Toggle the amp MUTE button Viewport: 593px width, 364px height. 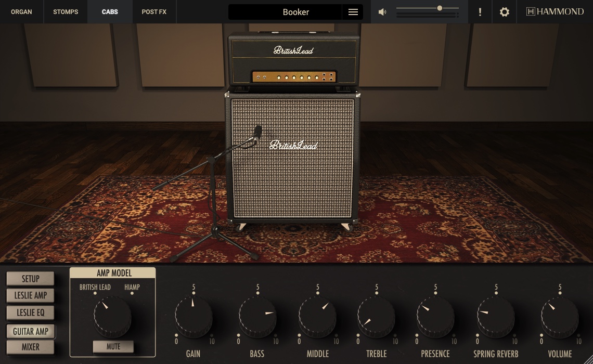(x=113, y=347)
